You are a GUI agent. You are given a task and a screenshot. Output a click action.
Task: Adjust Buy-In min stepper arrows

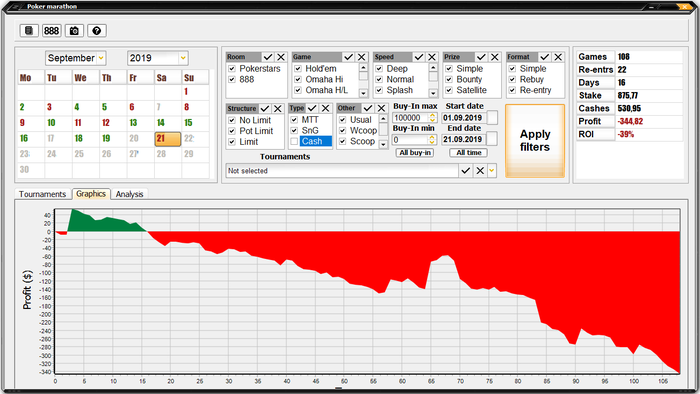[432, 140]
